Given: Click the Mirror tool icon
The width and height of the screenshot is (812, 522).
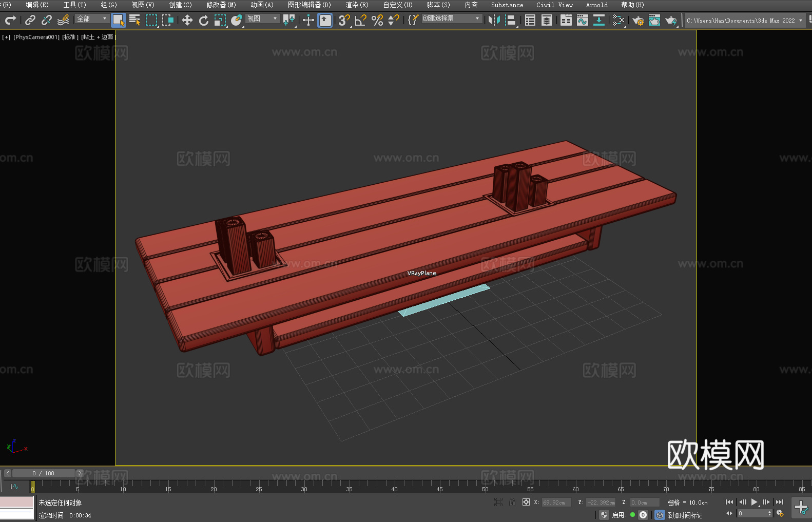Looking at the screenshot, I should [494, 20].
